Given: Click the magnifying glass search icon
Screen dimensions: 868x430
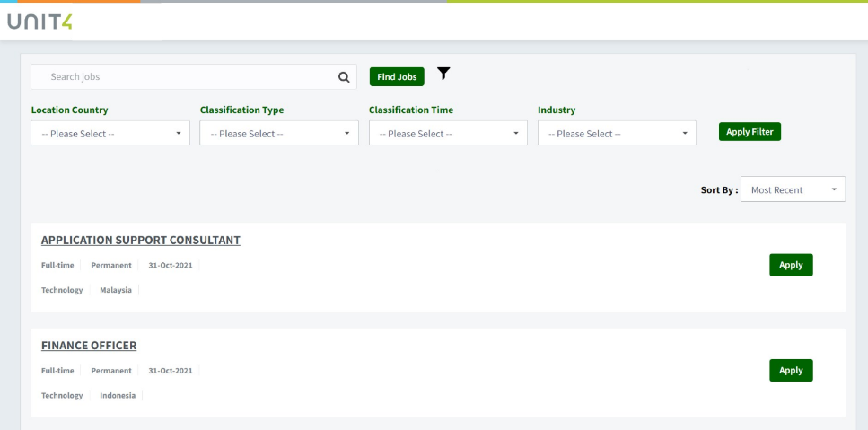Looking at the screenshot, I should coord(344,77).
